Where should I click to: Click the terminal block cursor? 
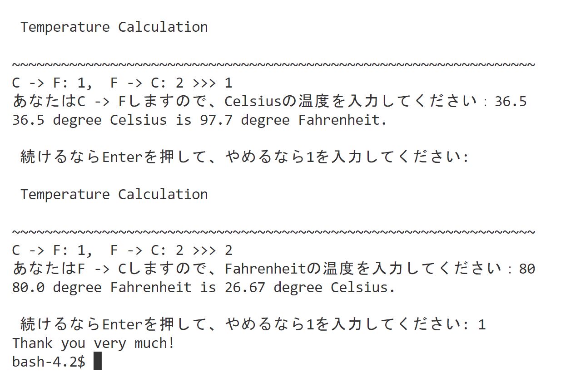(x=97, y=362)
